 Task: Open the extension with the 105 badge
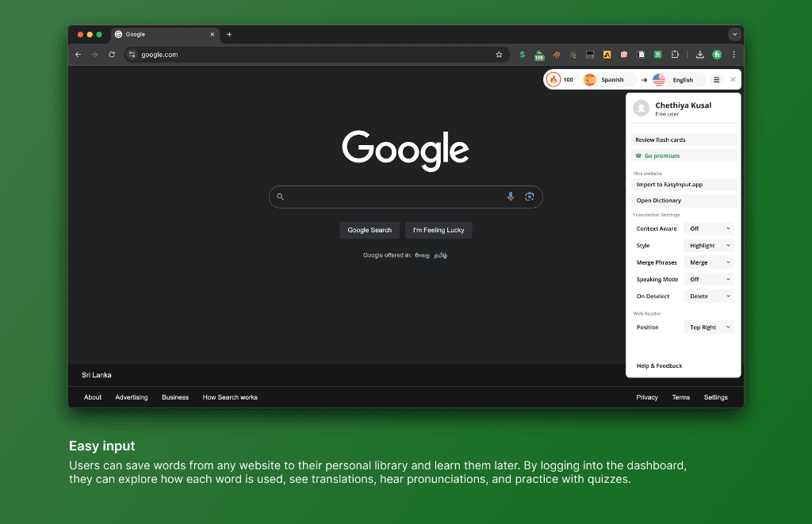click(x=539, y=55)
